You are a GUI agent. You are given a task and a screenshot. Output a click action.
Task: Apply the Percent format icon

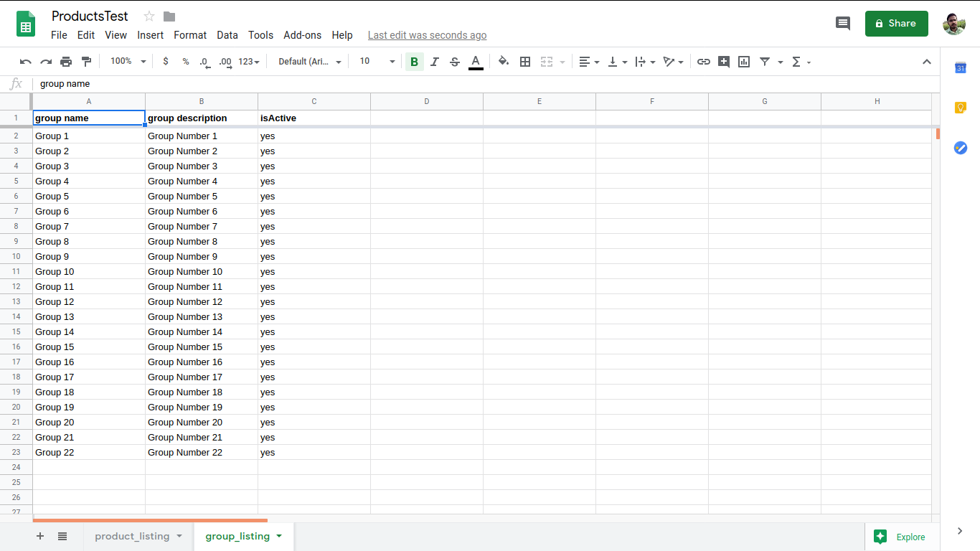[185, 62]
